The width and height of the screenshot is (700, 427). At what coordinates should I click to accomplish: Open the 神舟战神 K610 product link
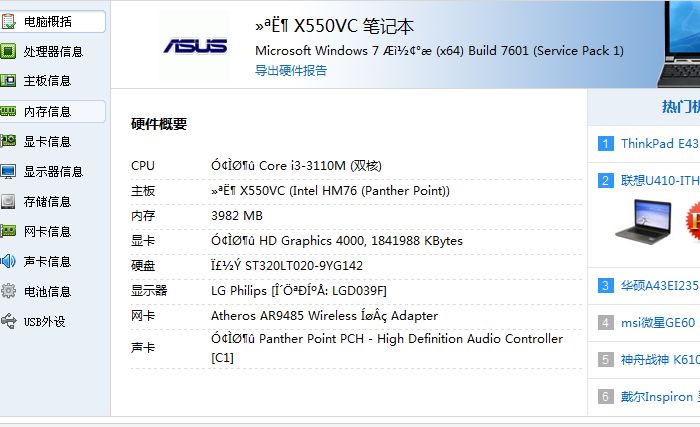point(659,359)
